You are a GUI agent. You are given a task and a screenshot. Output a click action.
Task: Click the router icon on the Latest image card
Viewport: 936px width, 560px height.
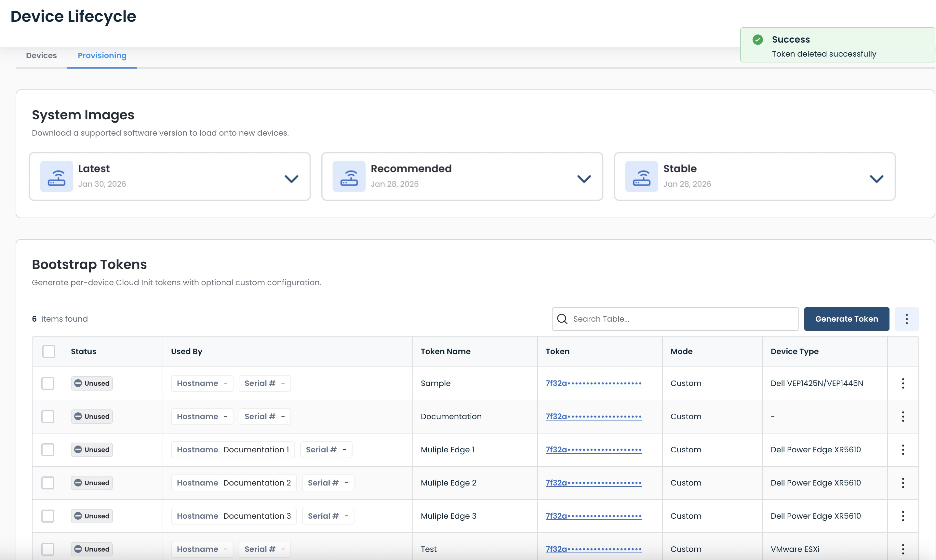pyautogui.click(x=57, y=177)
